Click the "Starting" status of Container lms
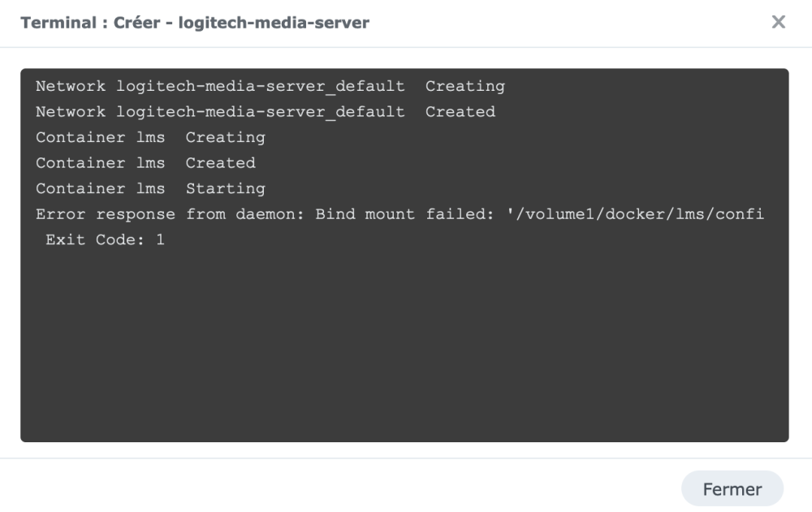Screen dimensions: 812x512 click(225, 189)
